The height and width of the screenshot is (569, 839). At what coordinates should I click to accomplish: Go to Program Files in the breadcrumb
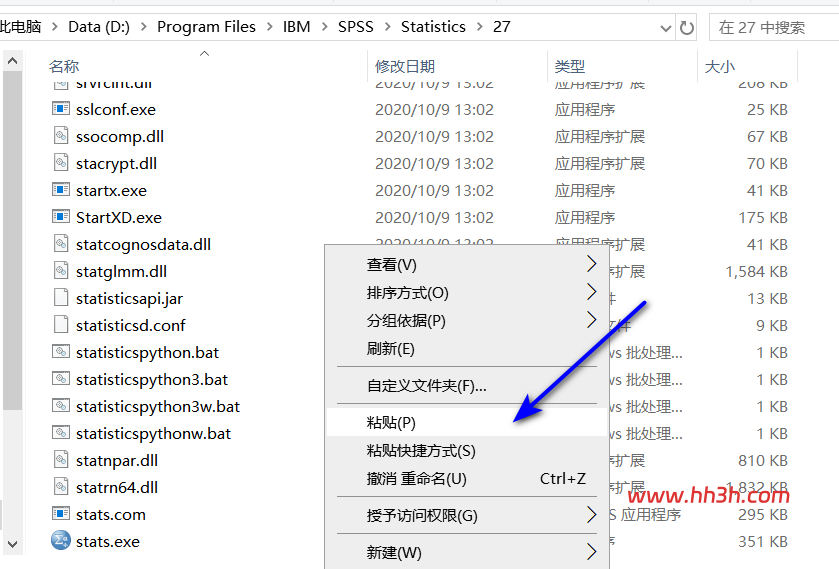pyautogui.click(x=206, y=27)
